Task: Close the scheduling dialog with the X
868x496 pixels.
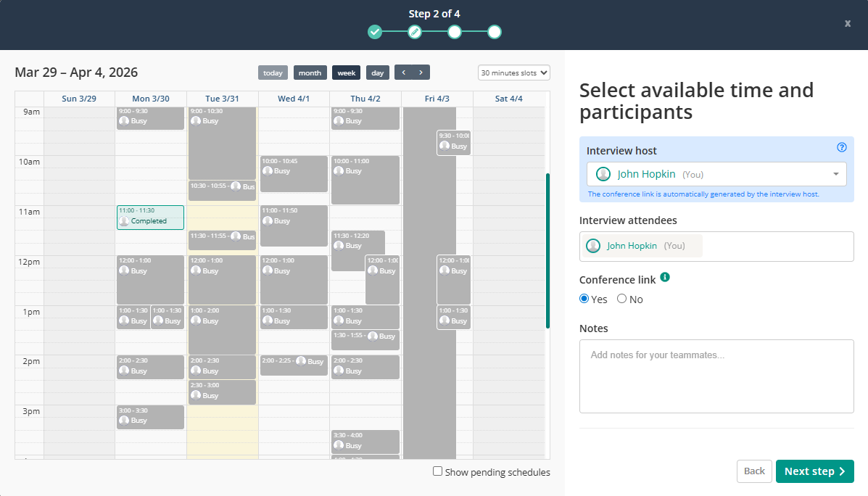Action: coord(847,23)
